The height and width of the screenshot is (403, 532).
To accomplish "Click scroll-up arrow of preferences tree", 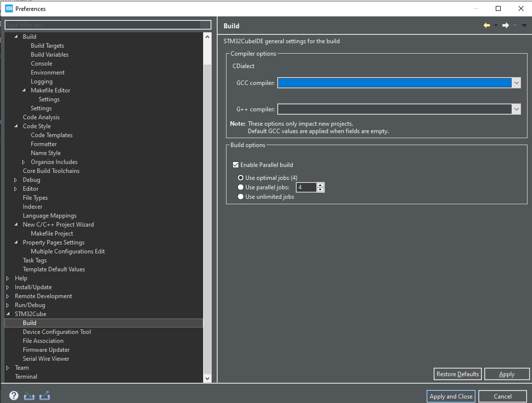I will coord(207,37).
